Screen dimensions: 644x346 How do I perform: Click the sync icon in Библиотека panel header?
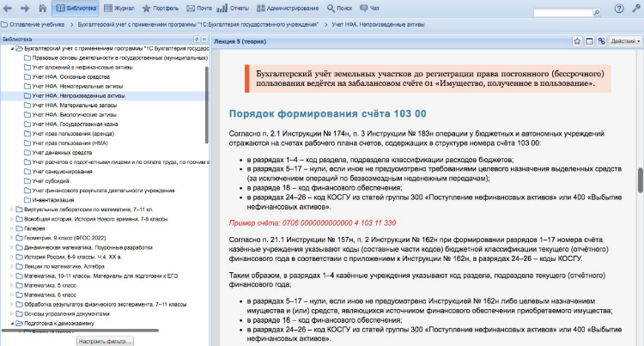pyautogui.click(x=197, y=39)
